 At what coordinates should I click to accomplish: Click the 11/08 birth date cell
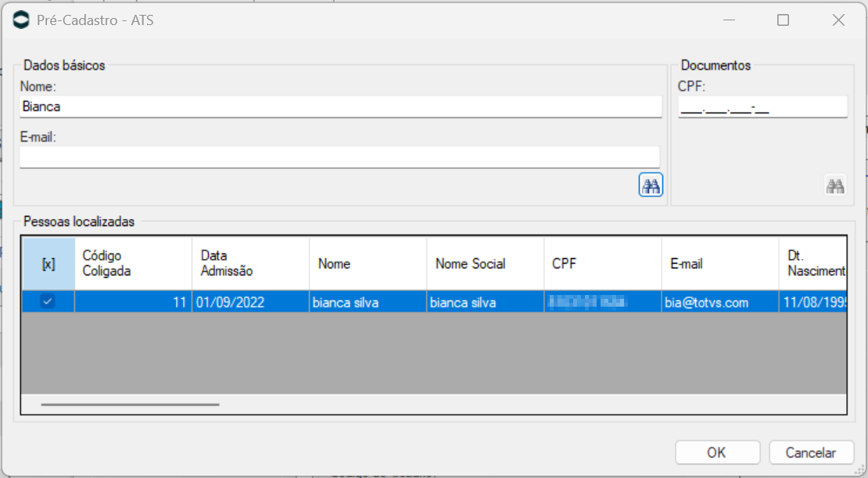[812, 302]
